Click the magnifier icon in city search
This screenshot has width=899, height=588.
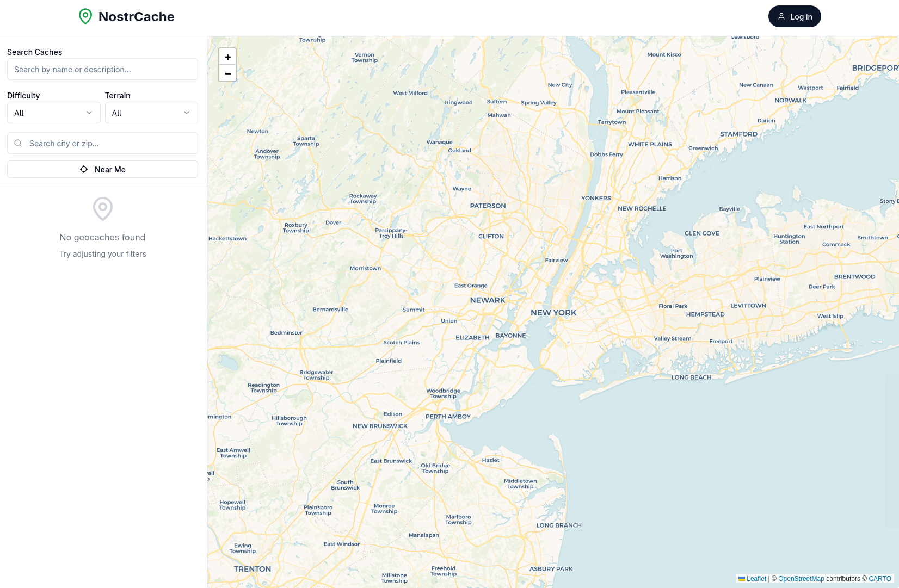click(18, 143)
